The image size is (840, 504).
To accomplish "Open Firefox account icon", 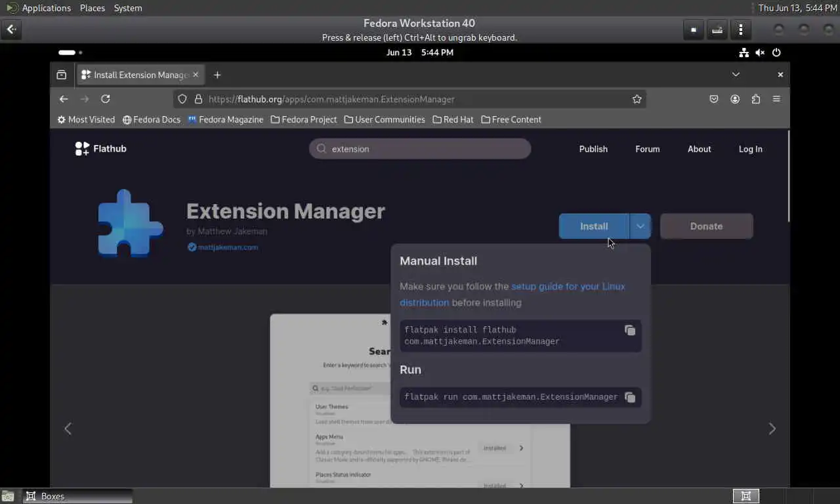I will point(735,99).
